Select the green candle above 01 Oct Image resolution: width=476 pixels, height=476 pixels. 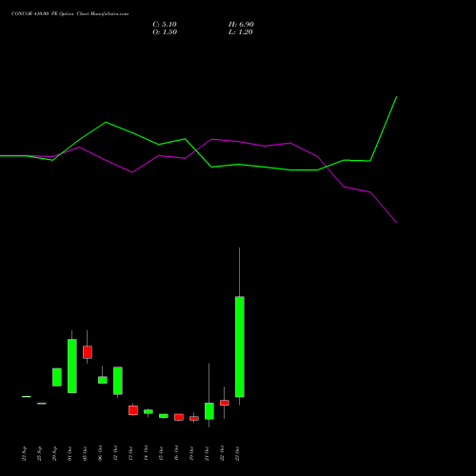(x=72, y=367)
